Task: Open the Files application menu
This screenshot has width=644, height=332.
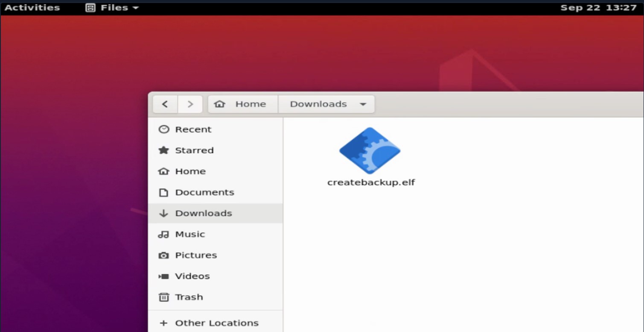Action: pyautogui.click(x=113, y=8)
